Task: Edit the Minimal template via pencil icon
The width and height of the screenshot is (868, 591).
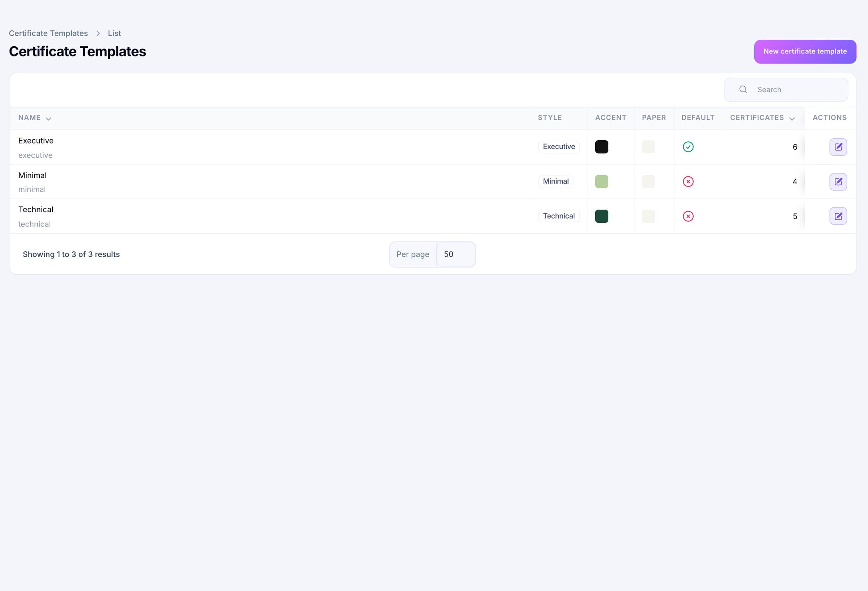Action: pos(838,181)
